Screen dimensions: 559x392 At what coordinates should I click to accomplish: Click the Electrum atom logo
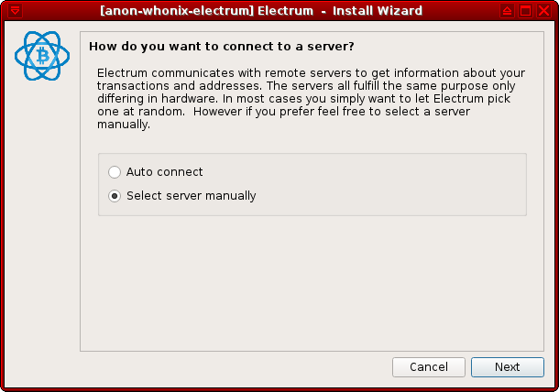pyautogui.click(x=39, y=58)
